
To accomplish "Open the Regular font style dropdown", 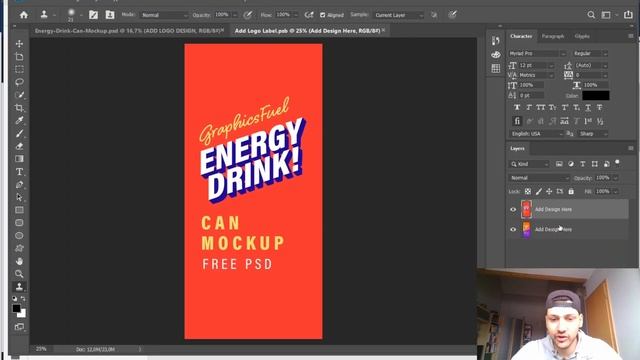I will click(x=590, y=53).
